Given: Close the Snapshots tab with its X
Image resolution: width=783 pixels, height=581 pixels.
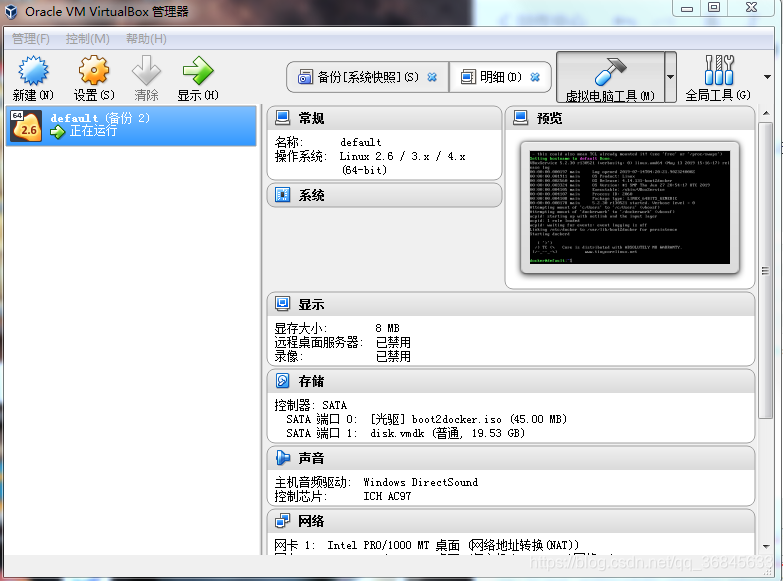Looking at the screenshot, I should pos(432,77).
